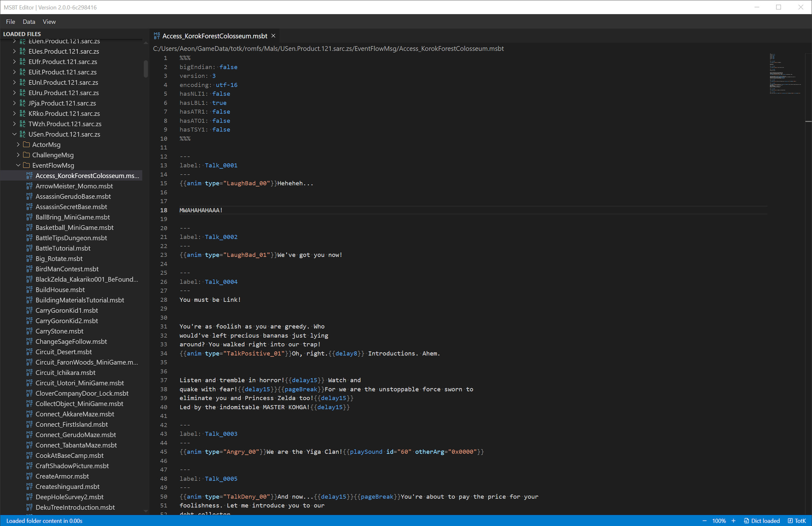Click the SARC icon beside JPja.Product.121.sarc.zs
The image size is (812, 526).
pos(22,103)
